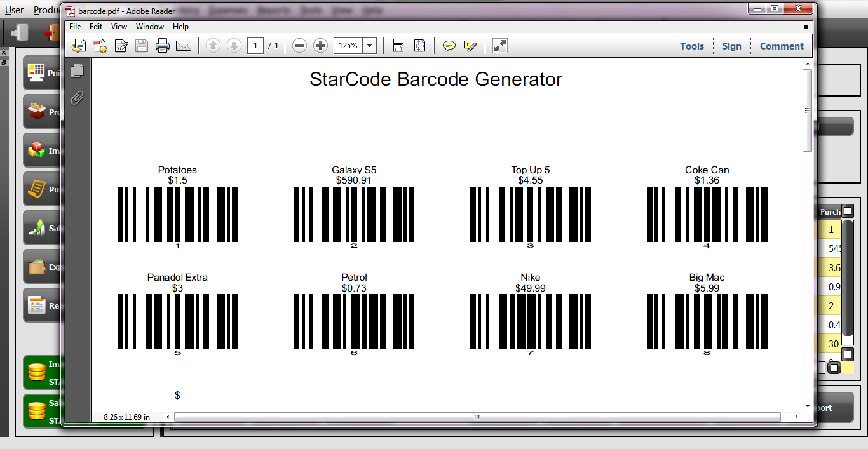The height and width of the screenshot is (449, 868).
Task: Open the Comment pane
Action: [782, 46]
